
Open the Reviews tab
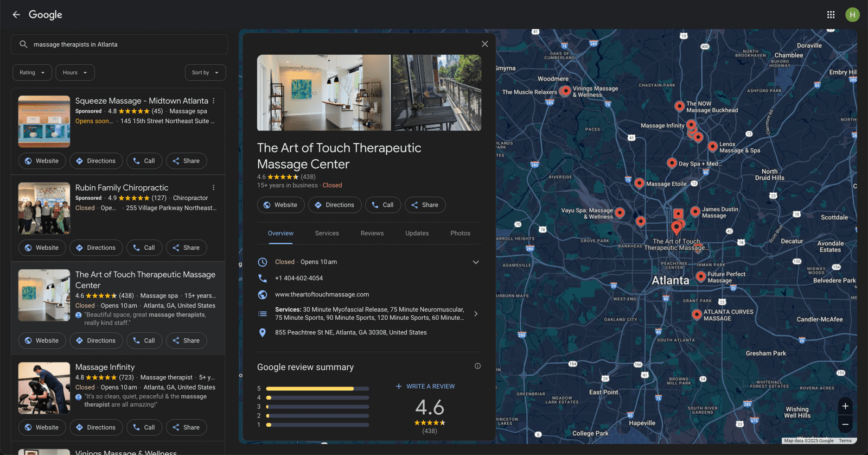372,233
